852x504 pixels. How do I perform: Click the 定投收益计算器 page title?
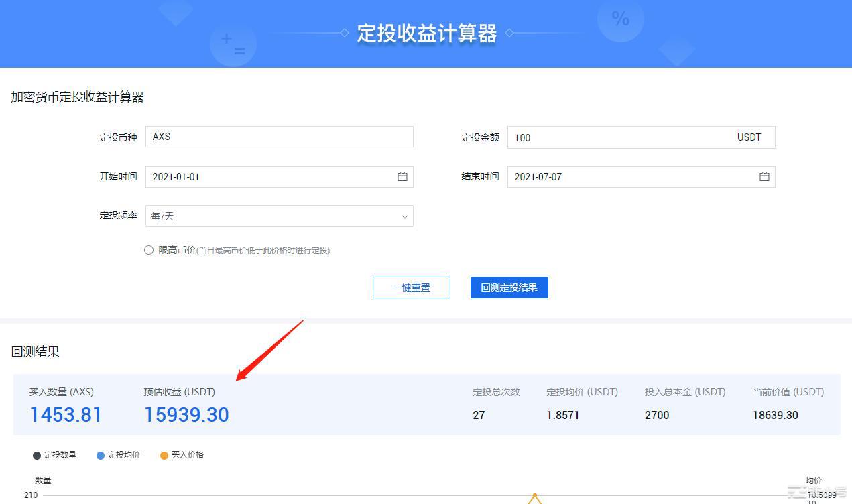click(x=426, y=33)
